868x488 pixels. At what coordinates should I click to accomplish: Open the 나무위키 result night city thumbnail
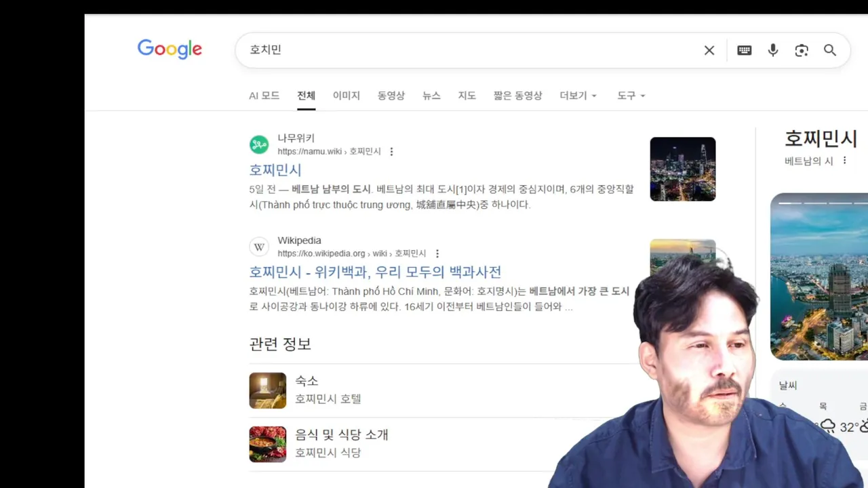point(683,169)
